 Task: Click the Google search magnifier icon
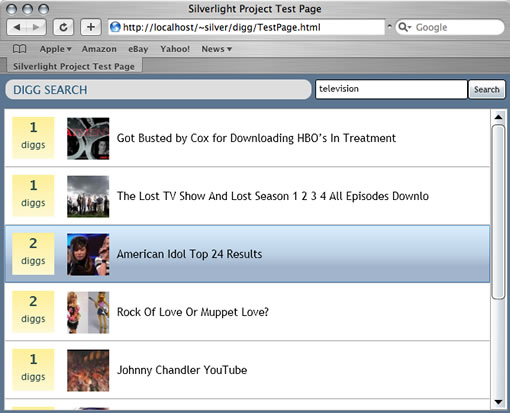click(x=404, y=27)
